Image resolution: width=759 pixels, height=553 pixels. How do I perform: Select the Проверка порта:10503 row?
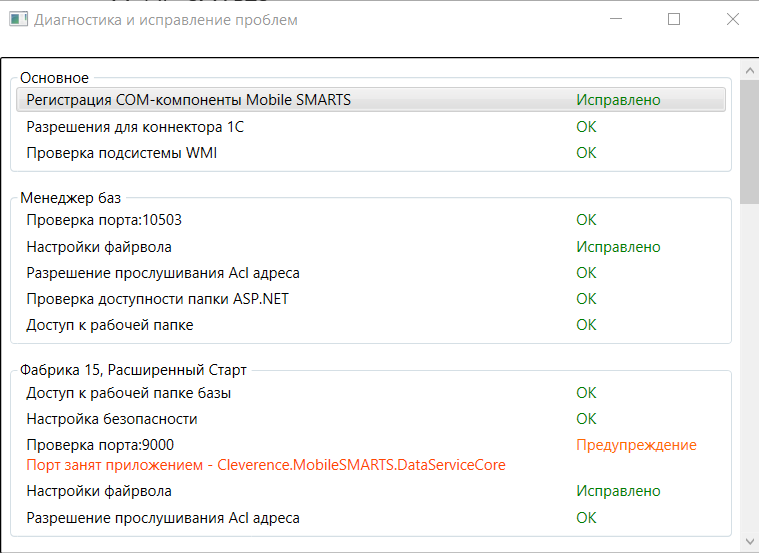[x=371, y=220]
